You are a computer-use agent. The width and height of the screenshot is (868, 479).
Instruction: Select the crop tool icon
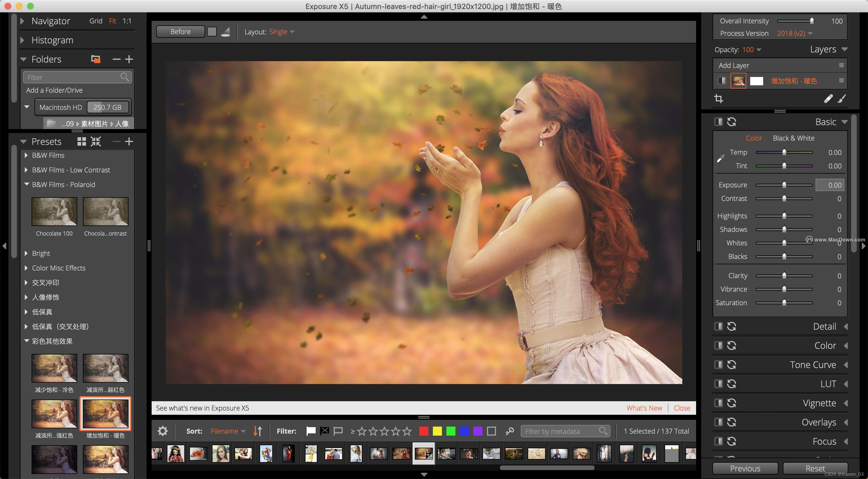pyautogui.click(x=718, y=99)
